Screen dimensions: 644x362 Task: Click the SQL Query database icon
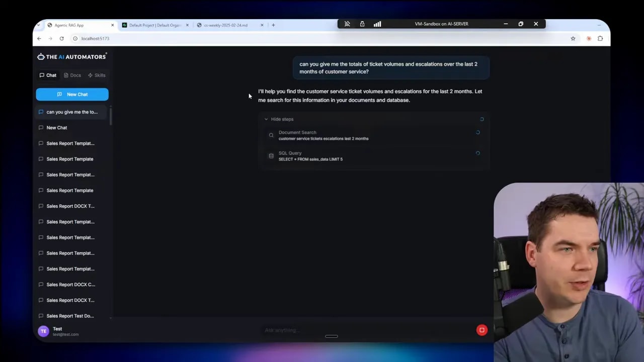[271, 156]
